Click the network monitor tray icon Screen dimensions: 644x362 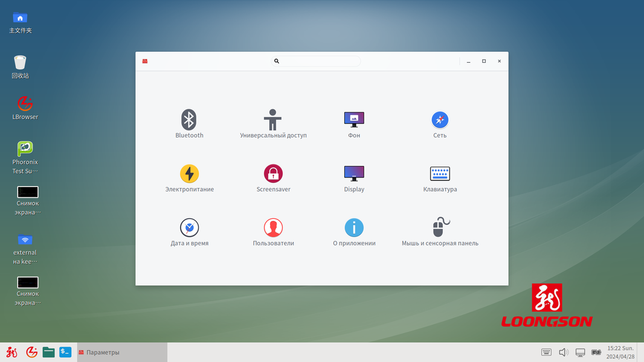coord(581,352)
